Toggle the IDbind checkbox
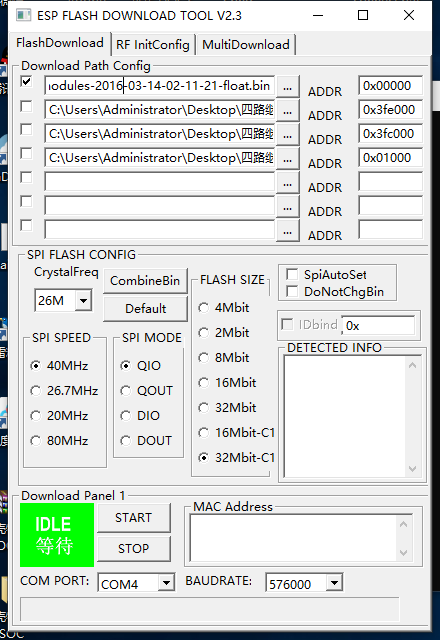This screenshot has width=440, height=640. tap(287, 324)
